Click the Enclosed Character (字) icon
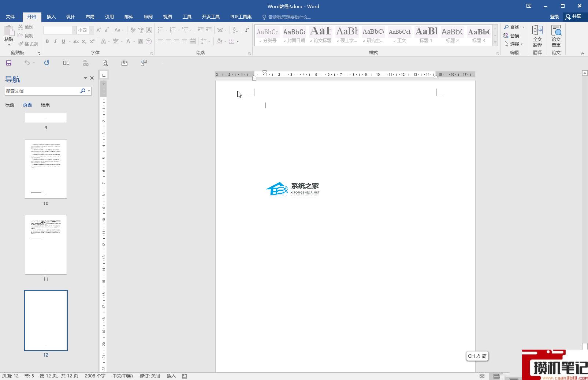The image size is (588, 380). 149,41
